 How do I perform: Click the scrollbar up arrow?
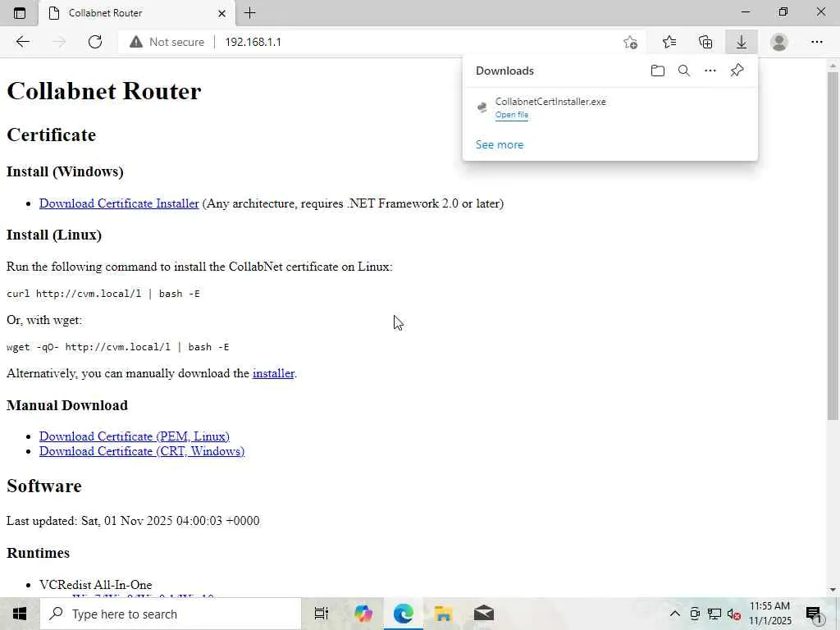pos(833,65)
